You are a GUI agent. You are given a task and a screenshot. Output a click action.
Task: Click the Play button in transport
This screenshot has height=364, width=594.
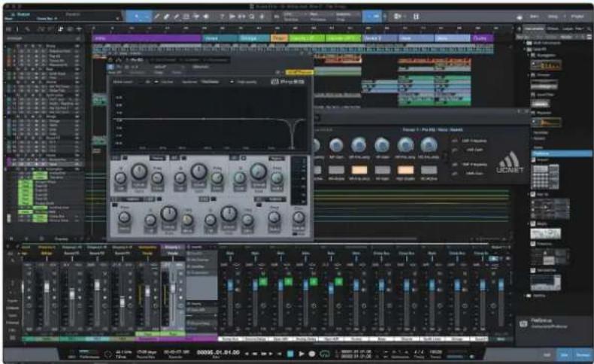pyautogui.click(x=302, y=353)
